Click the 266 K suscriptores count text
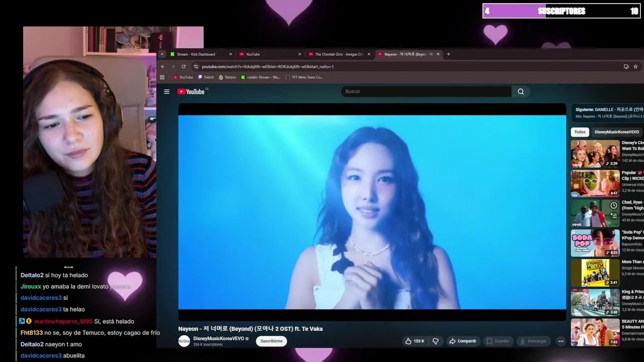This screenshot has width=644, height=362. pyautogui.click(x=208, y=345)
